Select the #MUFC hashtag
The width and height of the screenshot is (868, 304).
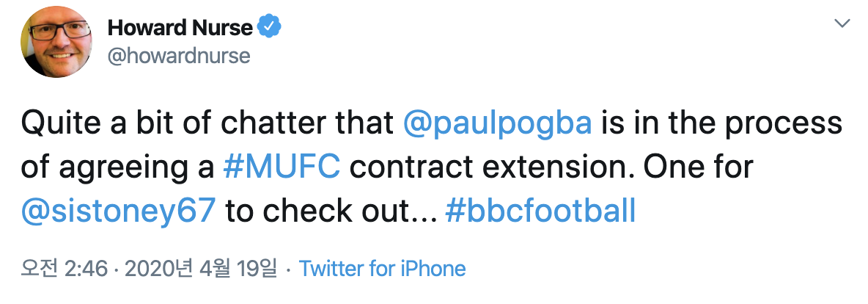[282, 167]
